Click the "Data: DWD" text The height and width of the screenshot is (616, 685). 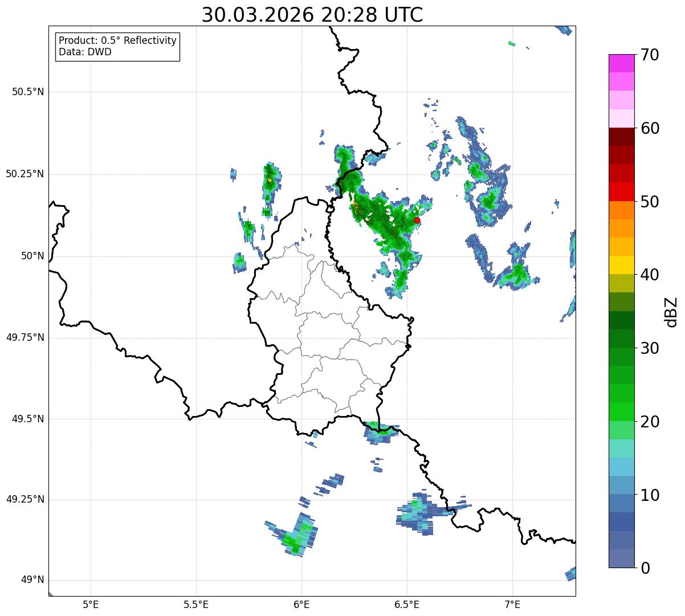[x=85, y=52]
